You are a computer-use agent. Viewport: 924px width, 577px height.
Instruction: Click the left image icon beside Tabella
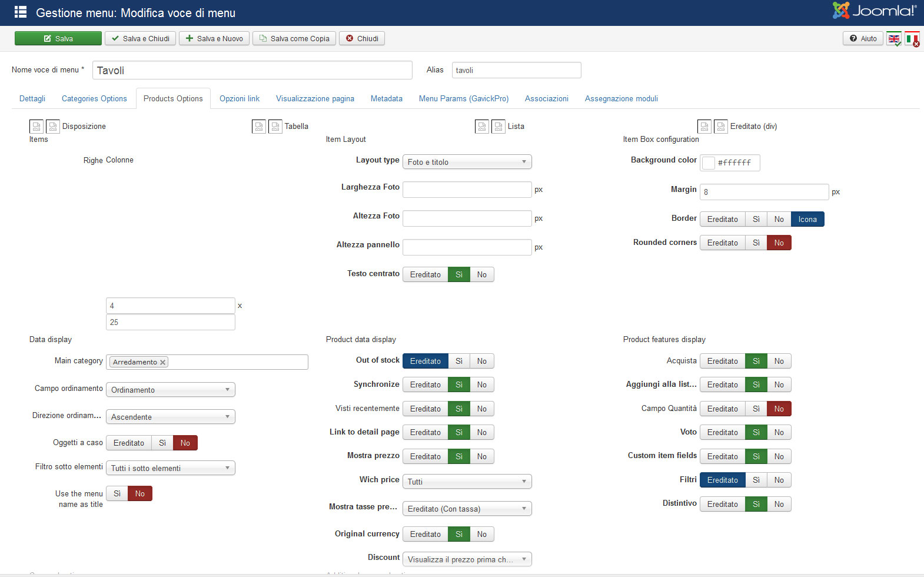pos(259,127)
